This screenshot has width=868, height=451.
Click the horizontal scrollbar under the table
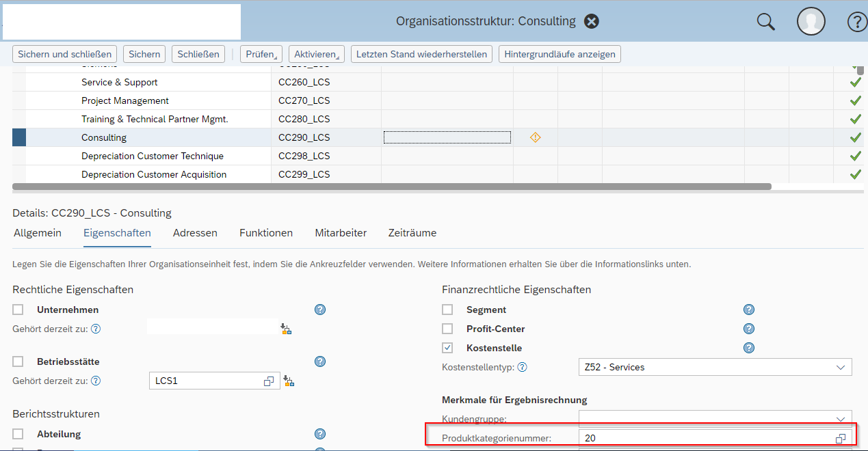(391, 186)
